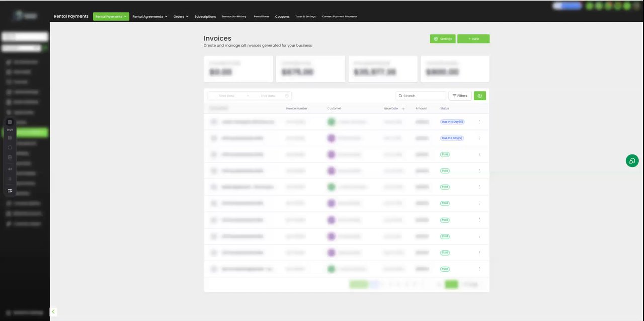The image size is (644, 321).
Task: Open the green Rental Payments dropdown
Action: pyautogui.click(x=111, y=16)
